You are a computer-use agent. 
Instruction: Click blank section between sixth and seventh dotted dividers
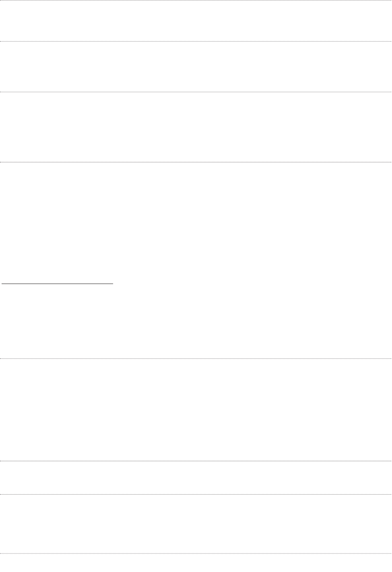[196, 478]
